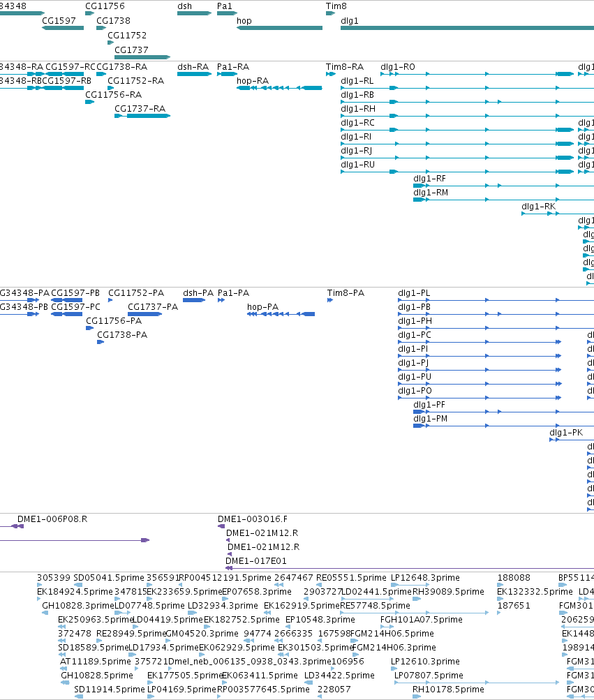Click the dlg1-PK protein label

tap(566, 433)
